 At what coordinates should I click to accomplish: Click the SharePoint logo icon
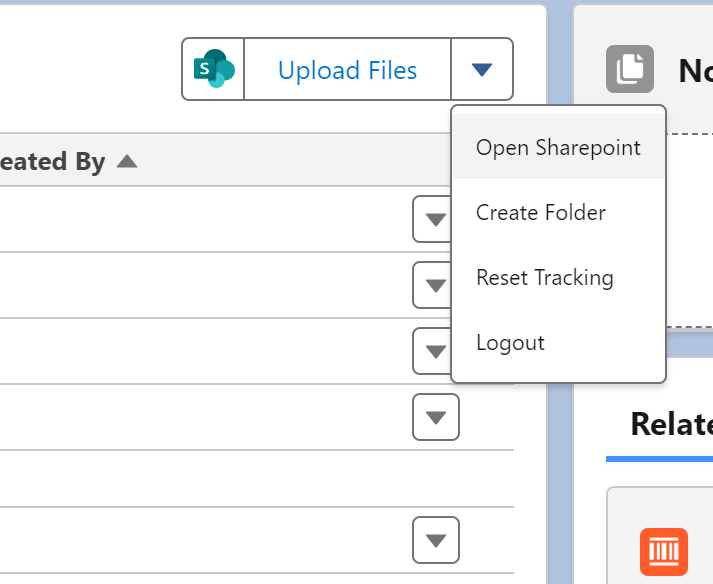pyautogui.click(x=213, y=70)
